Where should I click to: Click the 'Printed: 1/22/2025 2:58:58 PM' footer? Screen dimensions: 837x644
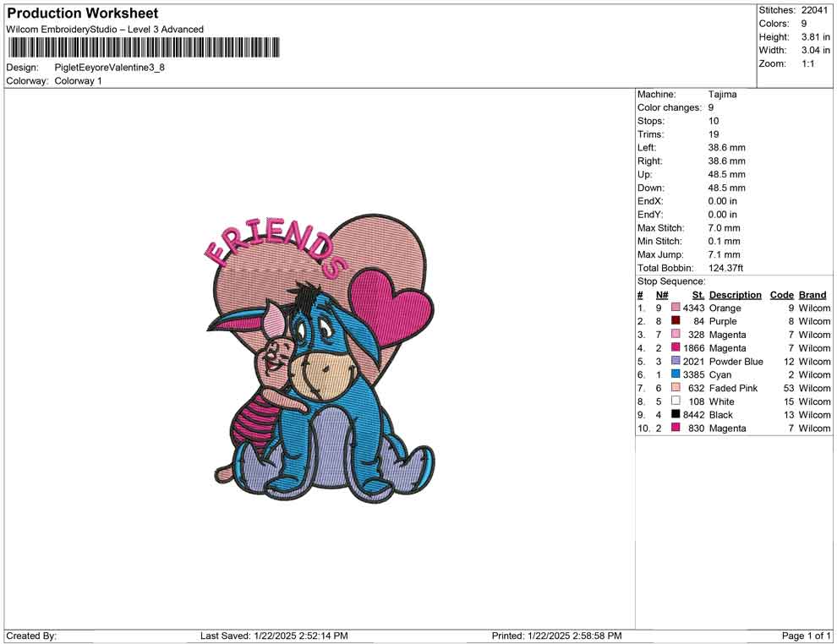[x=556, y=636]
